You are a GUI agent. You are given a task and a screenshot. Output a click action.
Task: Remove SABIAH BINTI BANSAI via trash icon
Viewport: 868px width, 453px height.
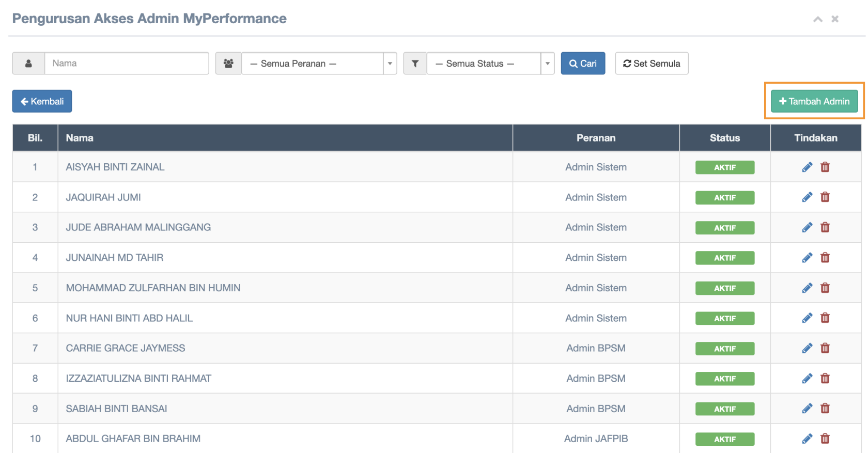tap(825, 409)
